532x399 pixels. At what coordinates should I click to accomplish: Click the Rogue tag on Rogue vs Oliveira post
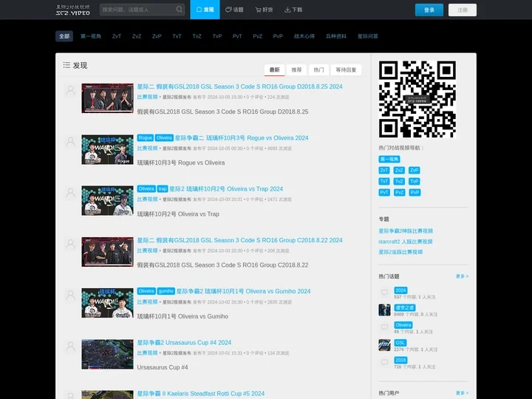[x=146, y=137]
